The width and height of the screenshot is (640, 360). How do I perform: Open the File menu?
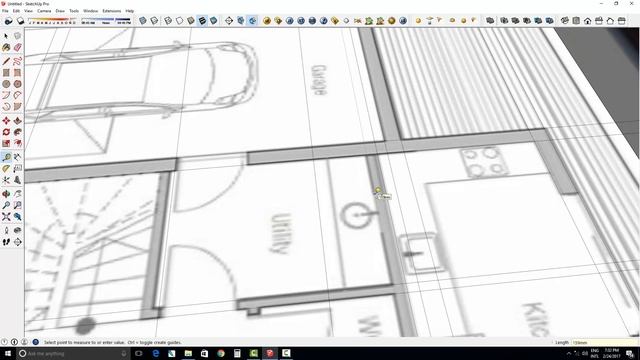pyautogui.click(x=5, y=11)
